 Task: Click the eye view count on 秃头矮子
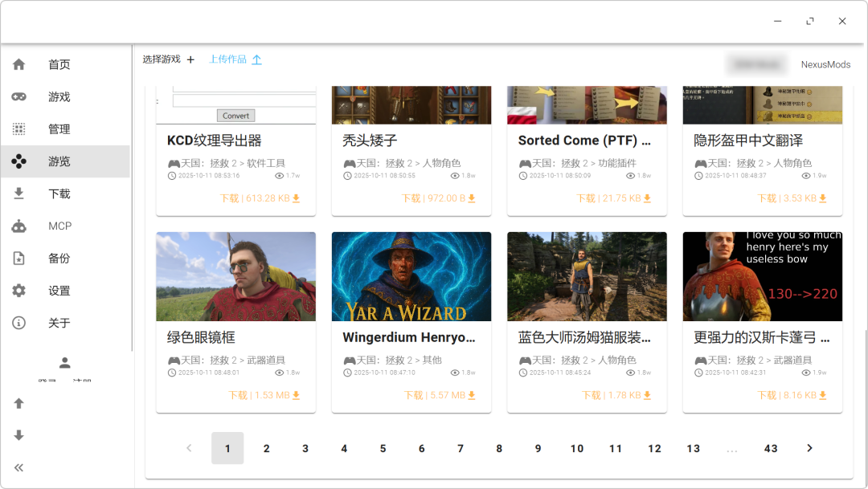tap(463, 176)
